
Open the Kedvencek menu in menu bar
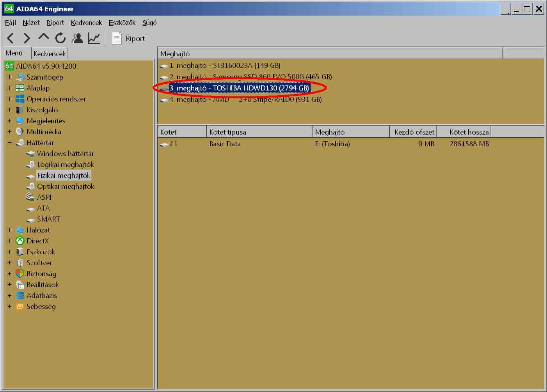point(86,23)
